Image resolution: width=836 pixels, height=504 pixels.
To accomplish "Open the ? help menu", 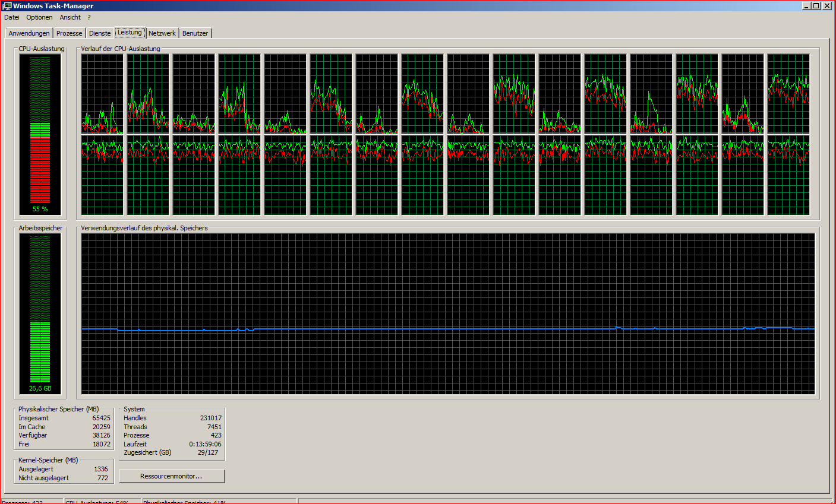I will [89, 17].
